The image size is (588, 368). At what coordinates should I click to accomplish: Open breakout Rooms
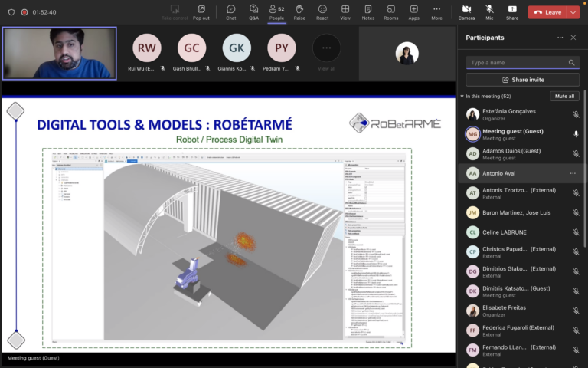click(391, 12)
